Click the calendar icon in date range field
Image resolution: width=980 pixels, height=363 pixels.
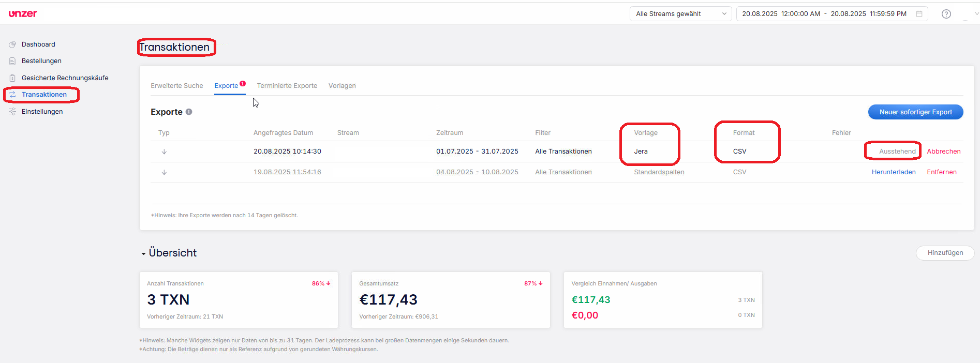click(x=919, y=14)
